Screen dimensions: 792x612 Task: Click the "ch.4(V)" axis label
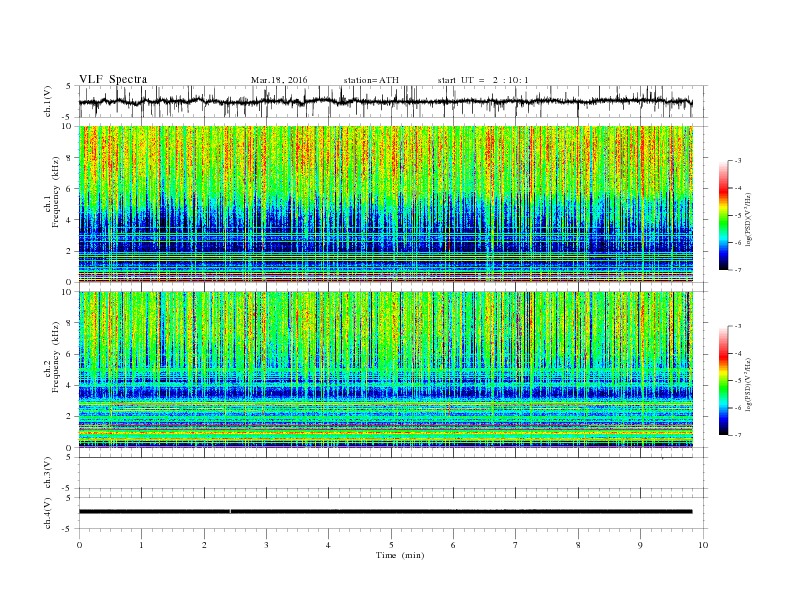pos(48,513)
